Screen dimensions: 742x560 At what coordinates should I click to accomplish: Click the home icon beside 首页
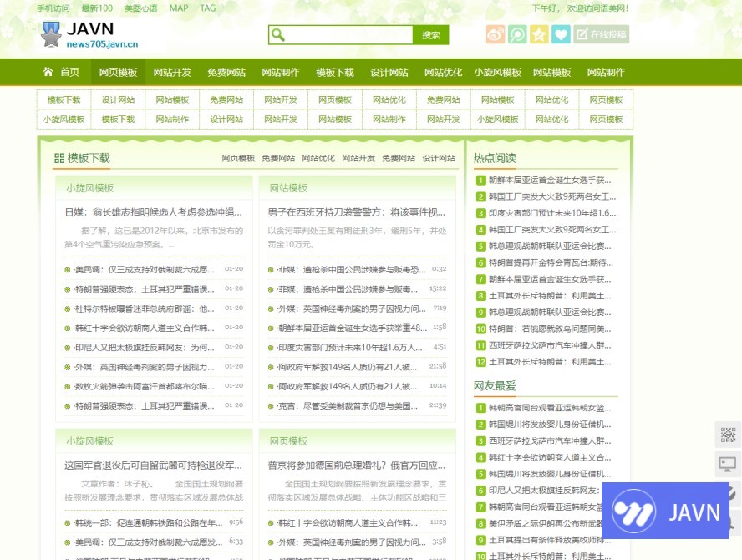point(48,72)
